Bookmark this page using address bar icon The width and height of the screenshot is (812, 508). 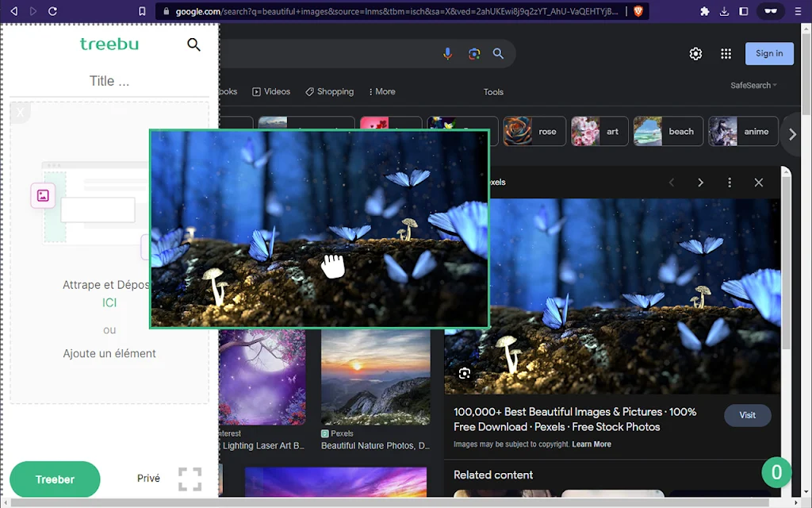142,11
